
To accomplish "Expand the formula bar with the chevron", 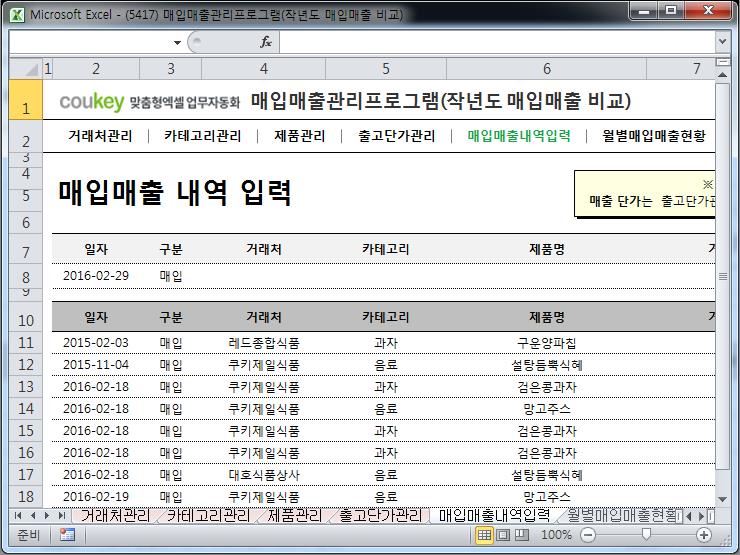I will tap(722, 42).
